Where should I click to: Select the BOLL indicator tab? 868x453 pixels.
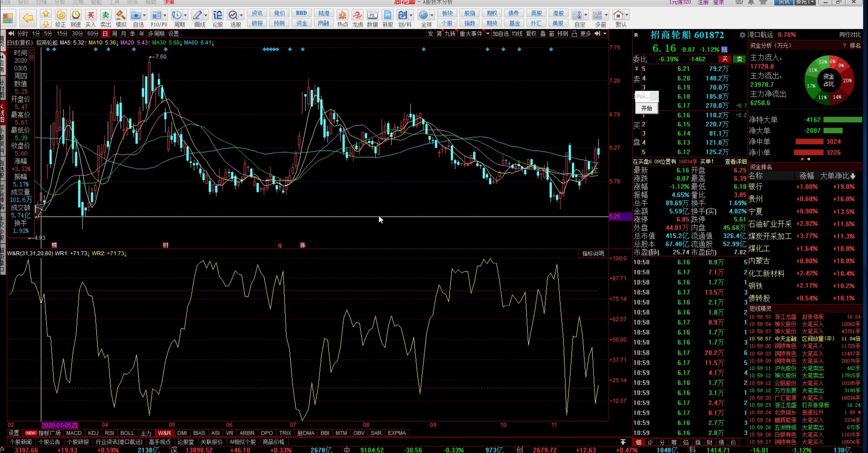pos(127,433)
